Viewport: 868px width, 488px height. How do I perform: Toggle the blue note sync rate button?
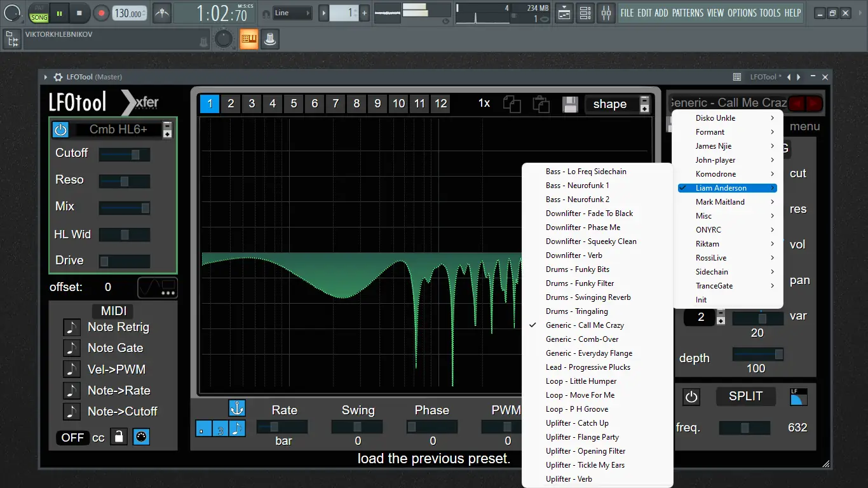[236, 428]
